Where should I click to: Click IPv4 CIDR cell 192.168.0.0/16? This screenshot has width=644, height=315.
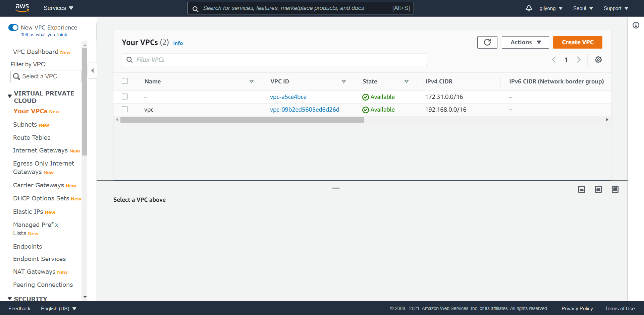click(x=446, y=110)
